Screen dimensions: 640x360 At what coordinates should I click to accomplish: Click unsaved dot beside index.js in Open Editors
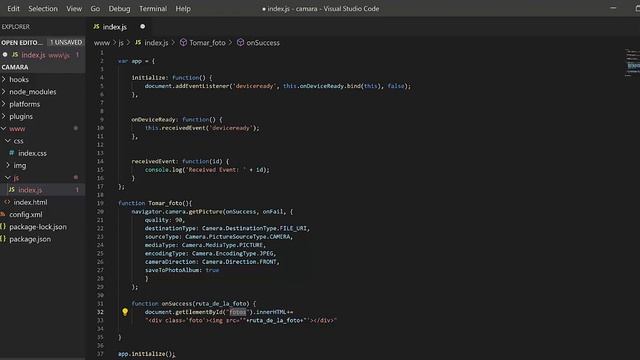(x=5, y=55)
